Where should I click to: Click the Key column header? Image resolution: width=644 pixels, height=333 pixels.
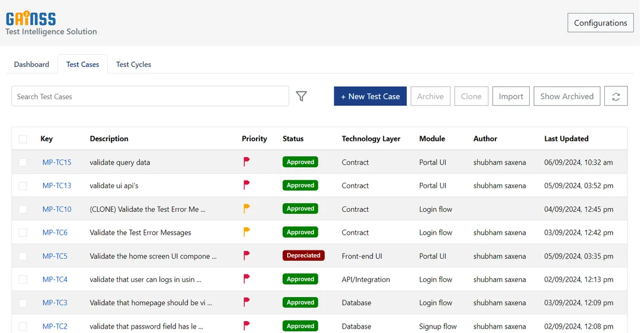(x=47, y=139)
